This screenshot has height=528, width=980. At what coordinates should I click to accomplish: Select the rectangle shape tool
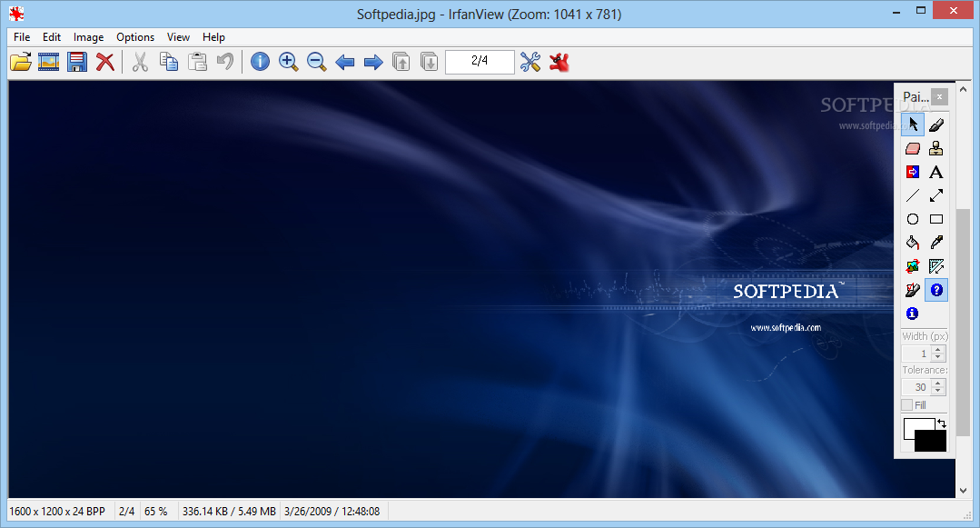tap(936, 219)
